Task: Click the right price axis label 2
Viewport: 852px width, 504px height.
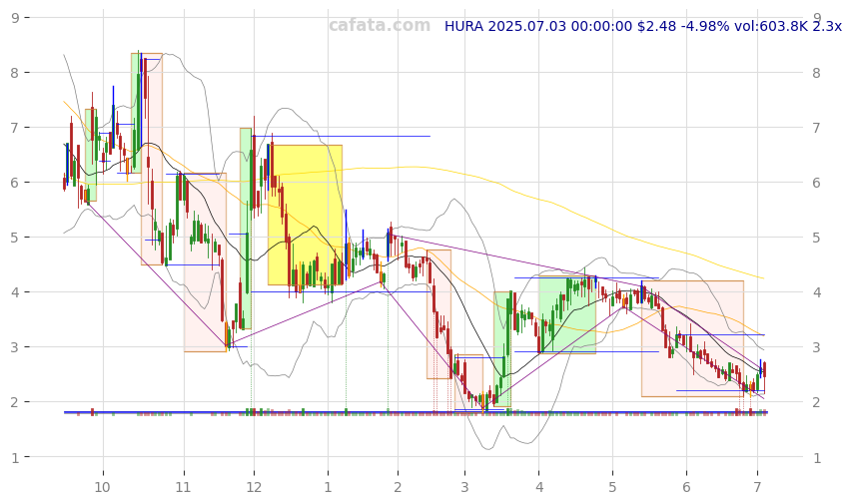Action: (x=816, y=402)
